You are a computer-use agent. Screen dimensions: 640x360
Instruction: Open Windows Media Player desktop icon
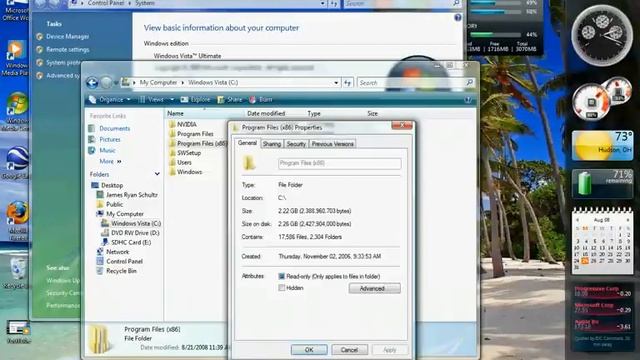tap(16, 58)
